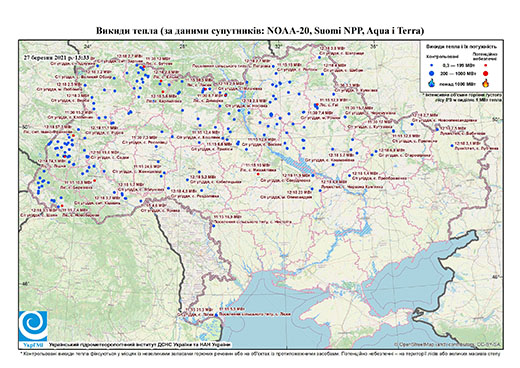
Task: Click the large blue circle legend icon
Action: coord(431,74)
